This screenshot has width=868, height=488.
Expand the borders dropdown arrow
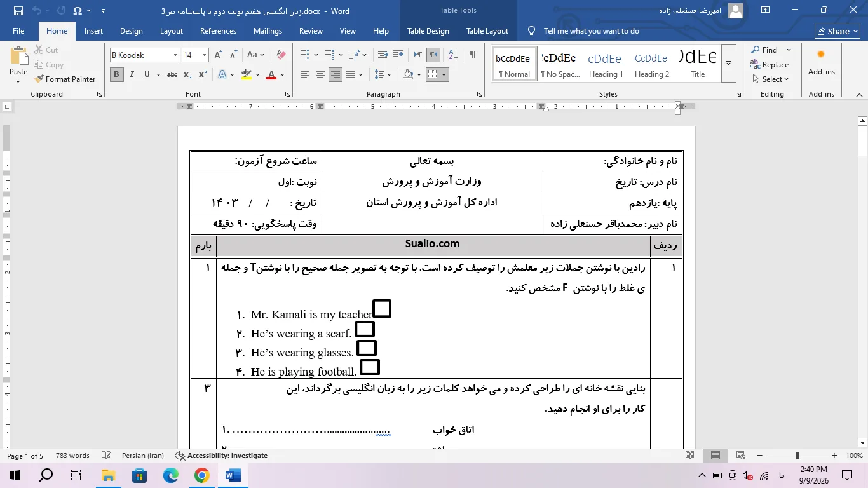[444, 74]
